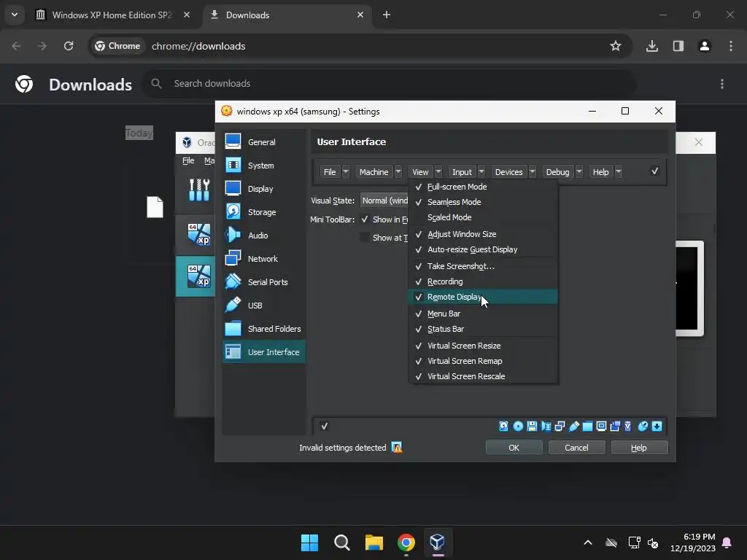
Task: Uncheck Adjust Window Size entry
Action: click(483, 234)
